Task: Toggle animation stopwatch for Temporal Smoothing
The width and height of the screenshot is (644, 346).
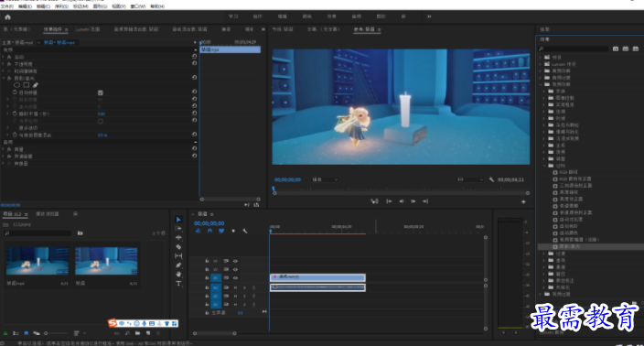Action: click(x=15, y=114)
